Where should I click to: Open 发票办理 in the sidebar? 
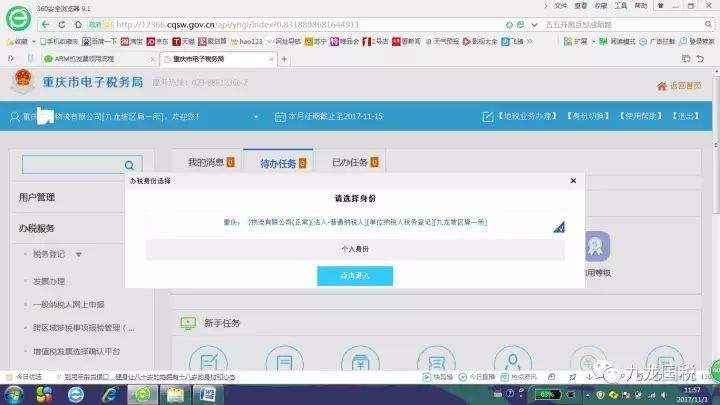[x=48, y=281]
